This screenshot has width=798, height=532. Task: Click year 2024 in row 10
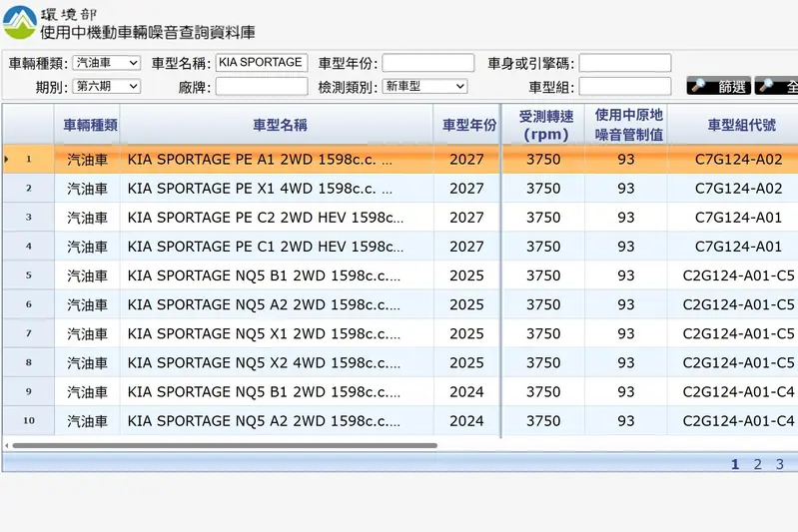pyautogui.click(x=466, y=420)
